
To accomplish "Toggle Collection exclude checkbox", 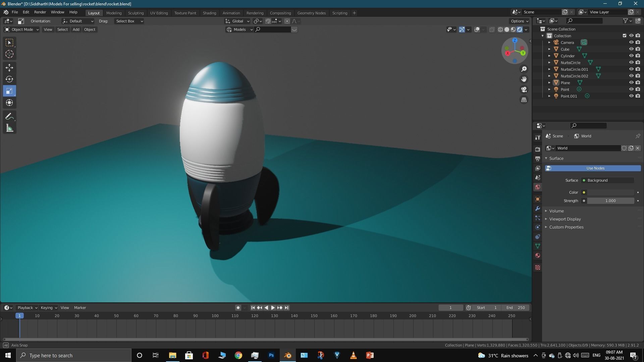I will (624, 36).
